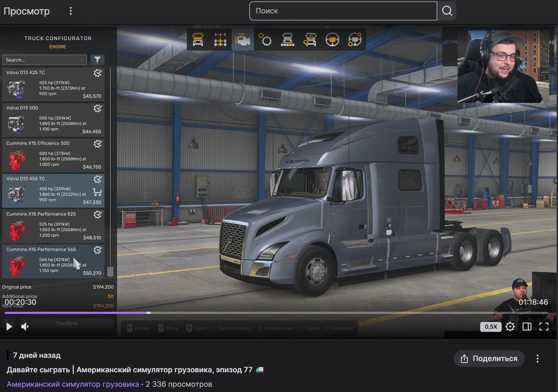Click the $48,510 price

pos(92,238)
